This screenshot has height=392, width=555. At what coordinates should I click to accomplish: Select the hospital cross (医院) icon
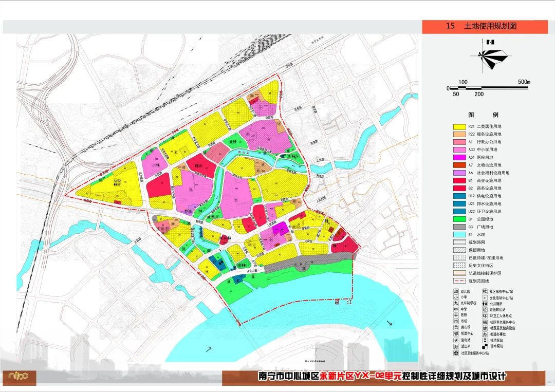tap(456, 314)
